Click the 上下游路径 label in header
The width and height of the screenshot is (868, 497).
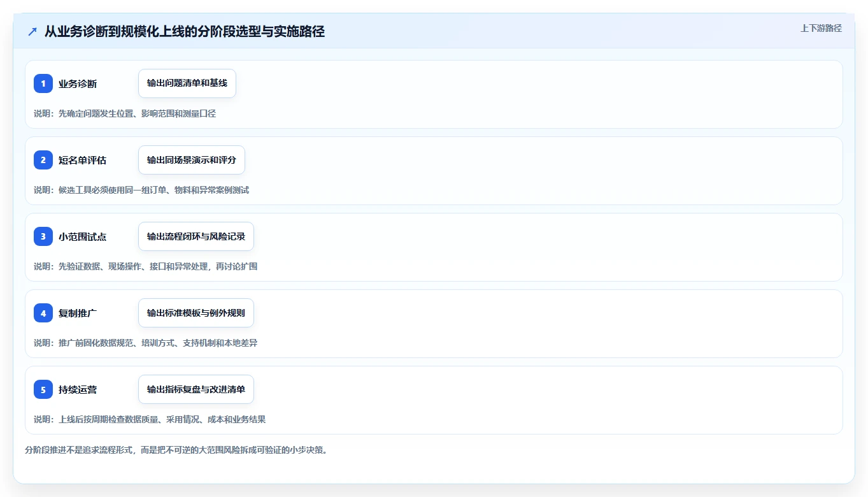tap(821, 28)
